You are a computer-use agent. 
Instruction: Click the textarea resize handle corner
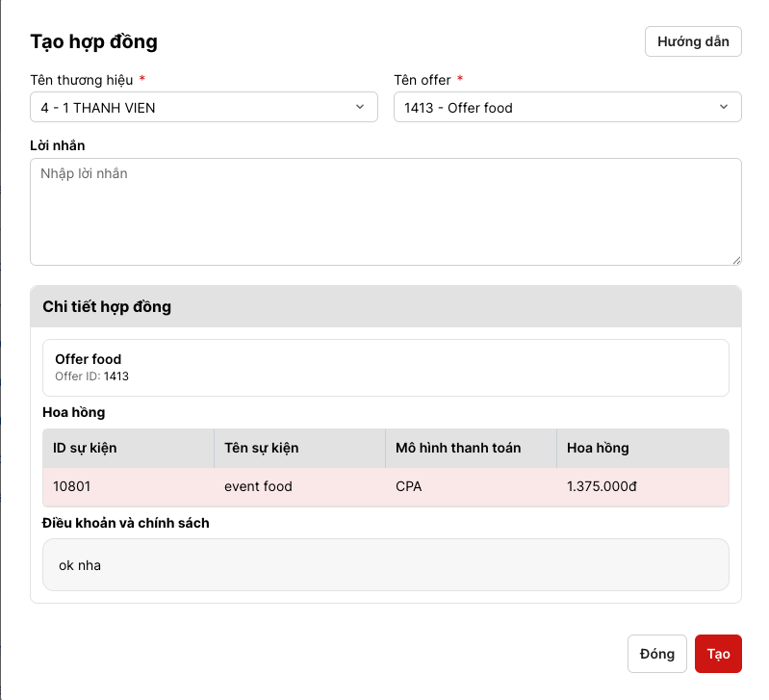click(736, 261)
